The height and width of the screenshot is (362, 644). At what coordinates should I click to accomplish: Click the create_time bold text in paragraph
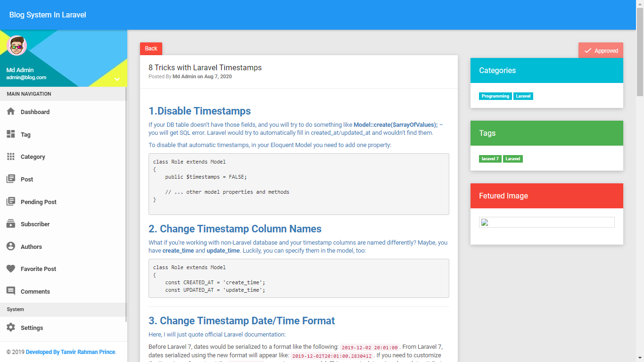click(x=178, y=251)
